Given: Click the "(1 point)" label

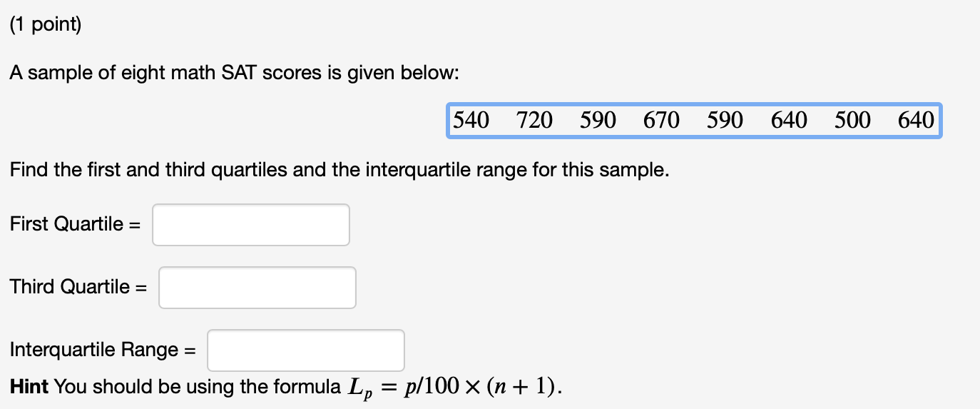Looking at the screenshot, I should 46,26.
